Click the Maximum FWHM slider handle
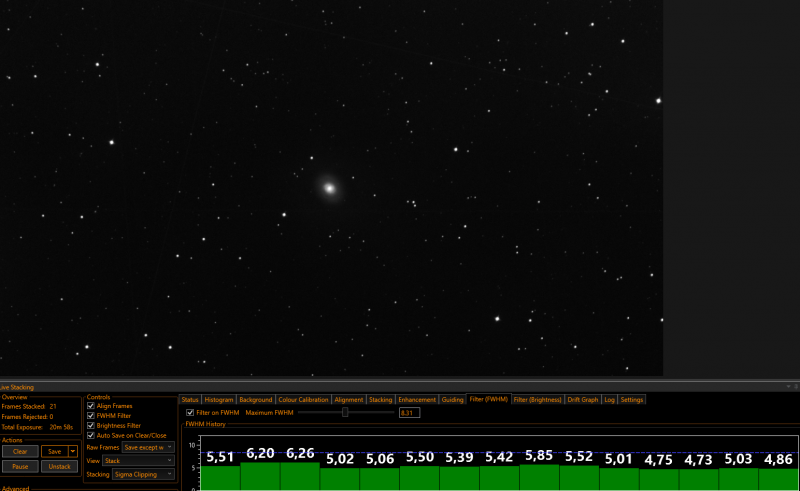This screenshot has height=491, width=800. pyautogui.click(x=345, y=412)
